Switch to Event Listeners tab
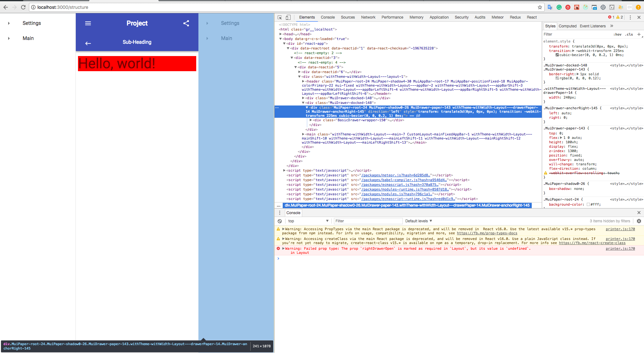 [x=593, y=26]
